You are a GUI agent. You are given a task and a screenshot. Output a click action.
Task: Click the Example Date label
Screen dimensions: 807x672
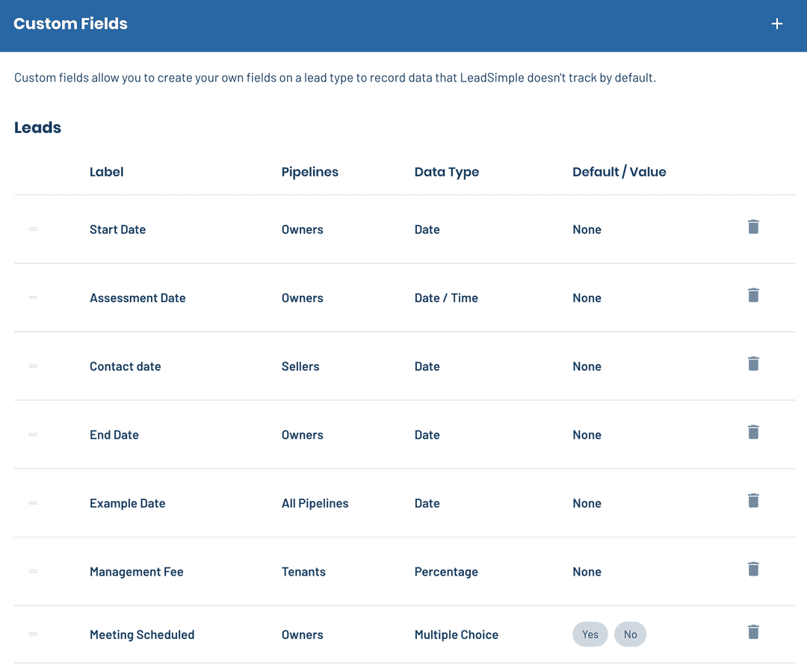tap(127, 504)
